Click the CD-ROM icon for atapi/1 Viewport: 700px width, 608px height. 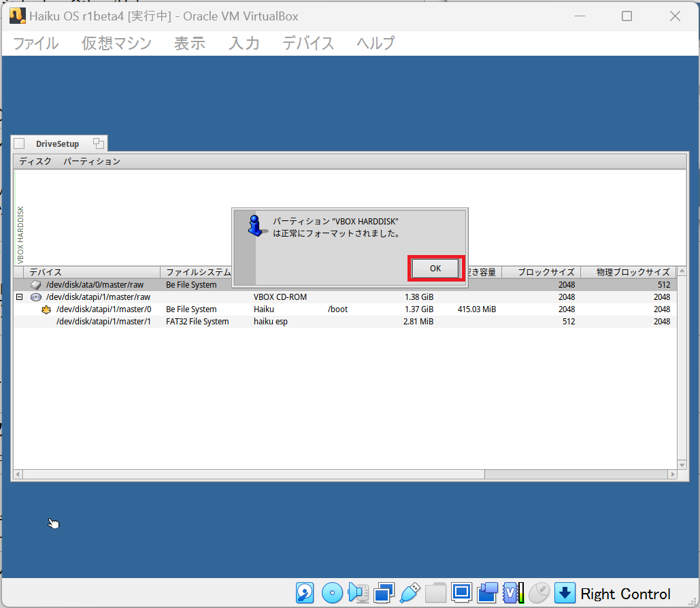(35, 297)
